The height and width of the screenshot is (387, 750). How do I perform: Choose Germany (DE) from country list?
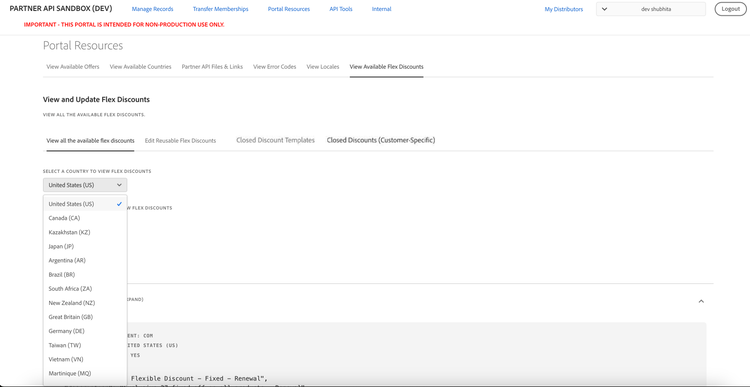click(85, 331)
